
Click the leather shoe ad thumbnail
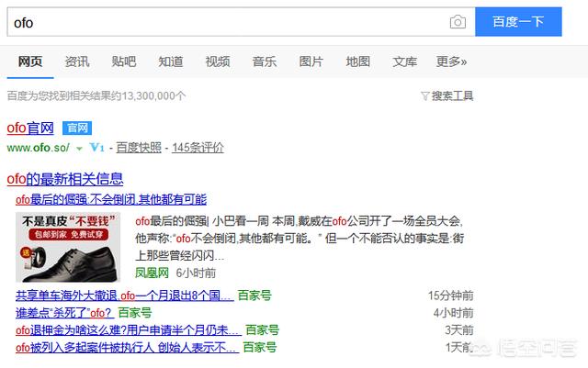click(68, 247)
